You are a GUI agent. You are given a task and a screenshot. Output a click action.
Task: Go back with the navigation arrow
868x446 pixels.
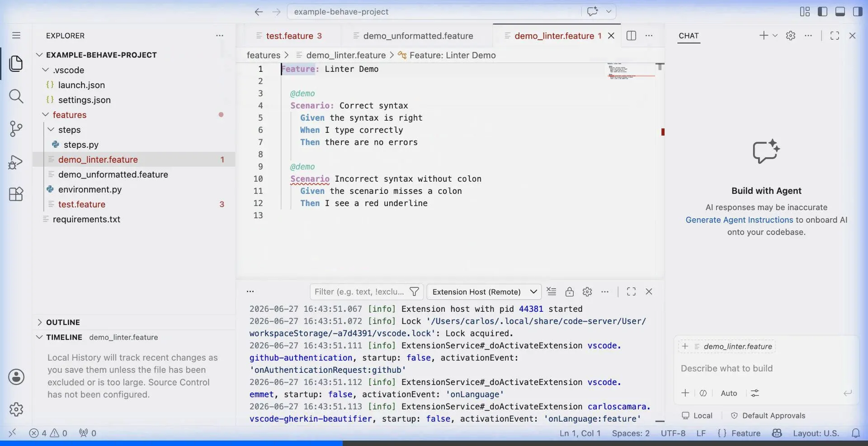coord(259,12)
